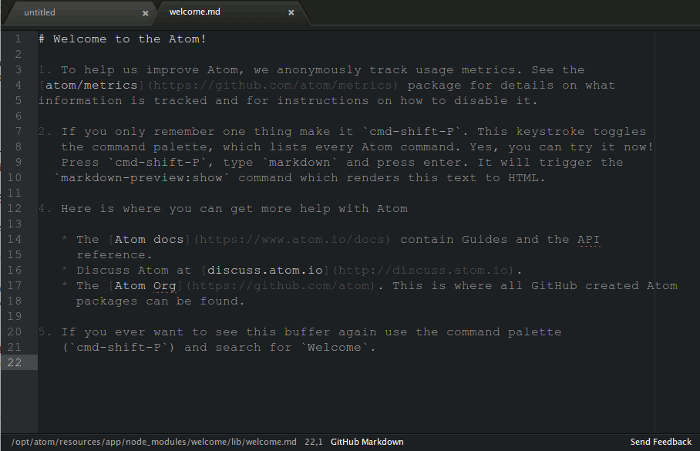This screenshot has width=700, height=451.
Task: Click line number 7 in the gutter
Action: pos(18,131)
